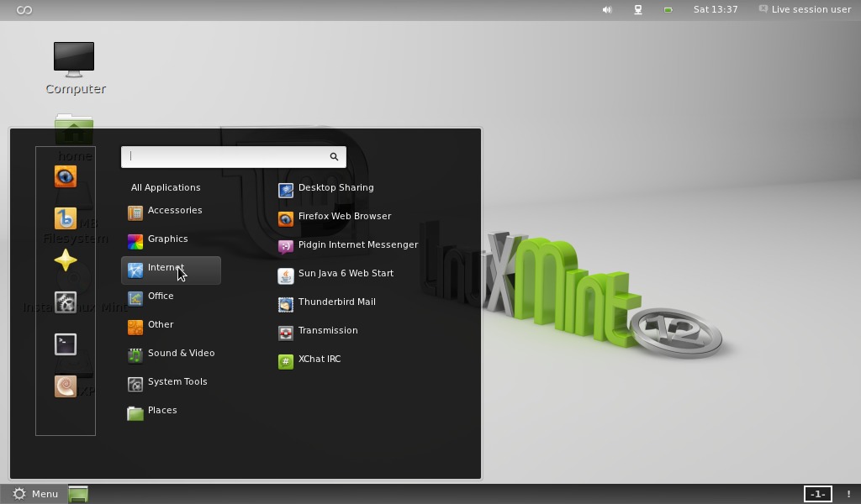This screenshot has height=504, width=861.
Task: Open the seashell file manager icon in favorites
Action: [x=66, y=386]
